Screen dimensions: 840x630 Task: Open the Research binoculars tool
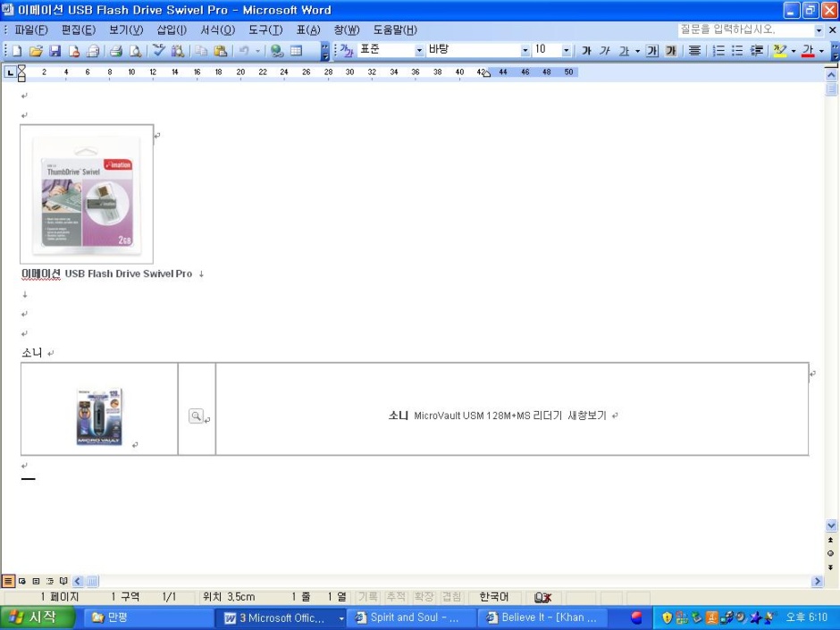[x=178, y=51]
